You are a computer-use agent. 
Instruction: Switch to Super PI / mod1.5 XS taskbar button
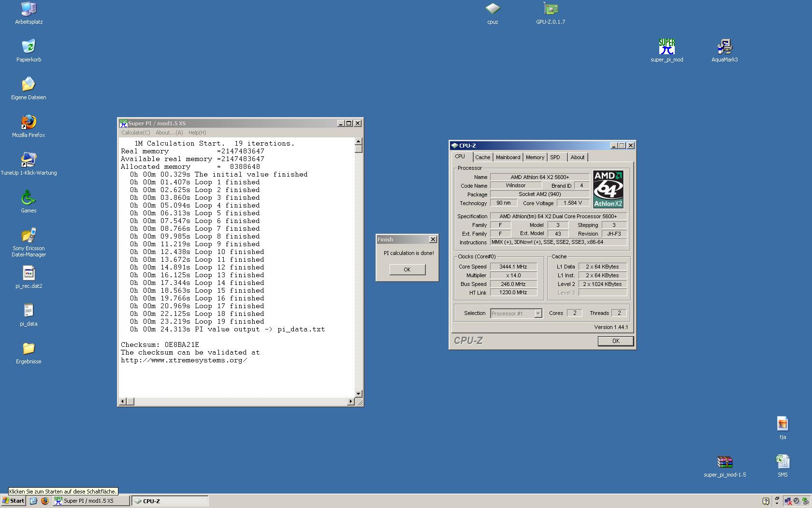pos(91,501)
